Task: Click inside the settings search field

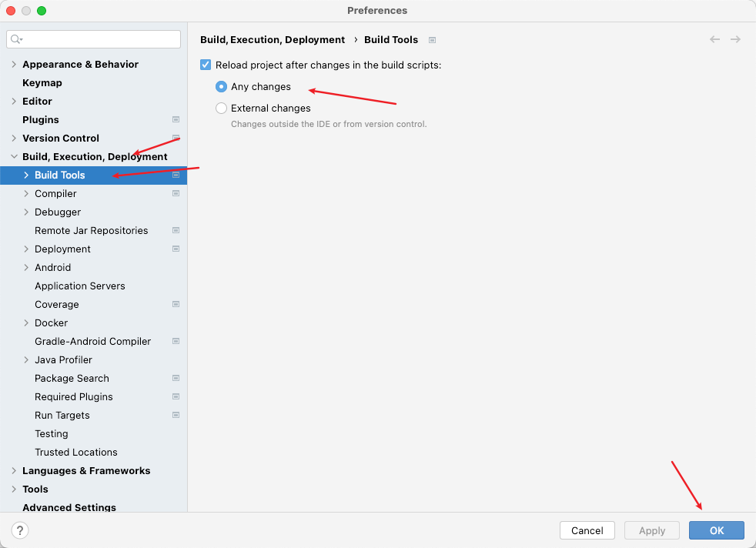Action: pos(93,39)
